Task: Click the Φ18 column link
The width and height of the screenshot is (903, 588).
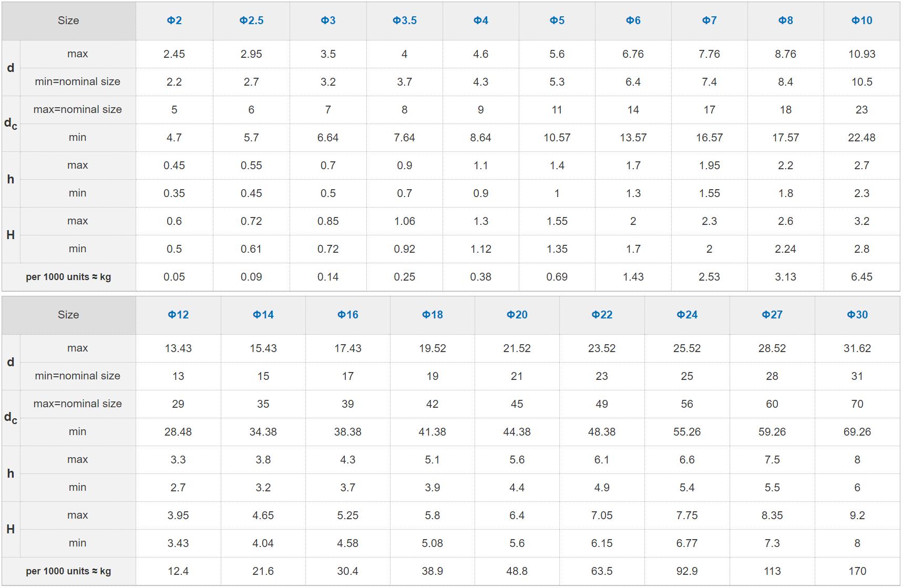Action: [432, 315]
